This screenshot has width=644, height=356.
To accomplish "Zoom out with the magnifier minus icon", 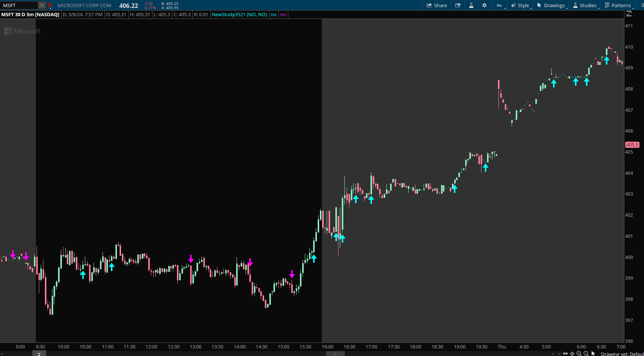I will click(586, 353).
